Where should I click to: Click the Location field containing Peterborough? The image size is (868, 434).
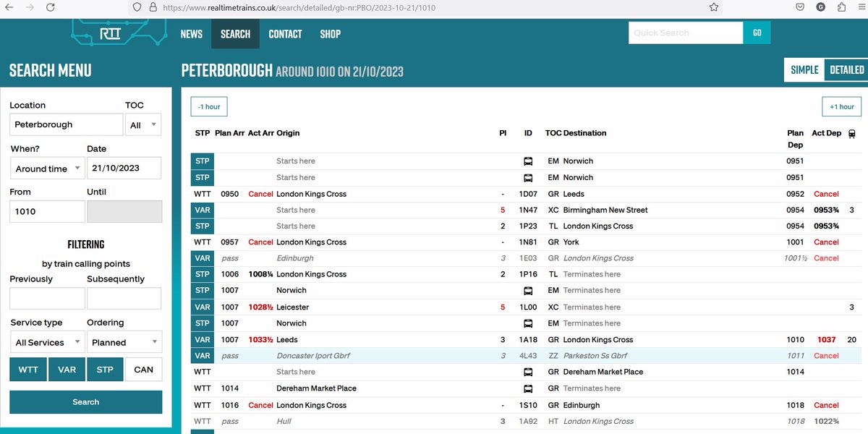pos(67,124)
